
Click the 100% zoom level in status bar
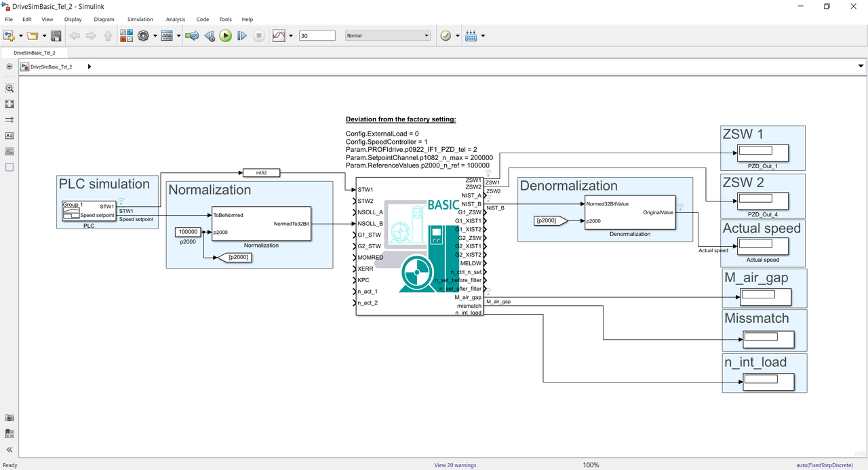(x=591, y=465)
